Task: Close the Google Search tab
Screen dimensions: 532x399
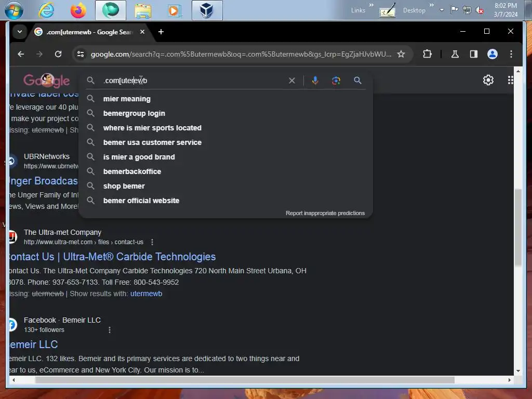Action: [142, 32]
